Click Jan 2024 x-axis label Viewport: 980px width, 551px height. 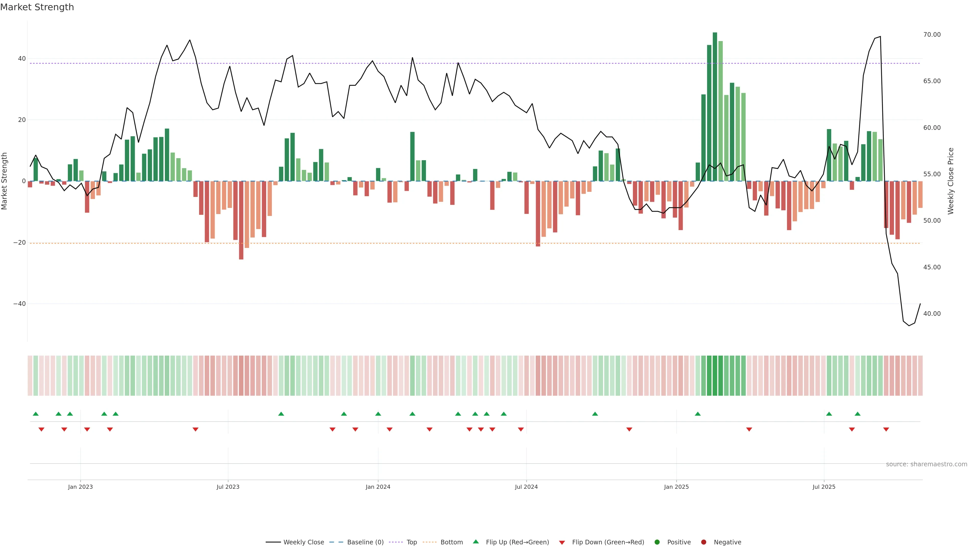pyautogui.click(x=378, y=487)
